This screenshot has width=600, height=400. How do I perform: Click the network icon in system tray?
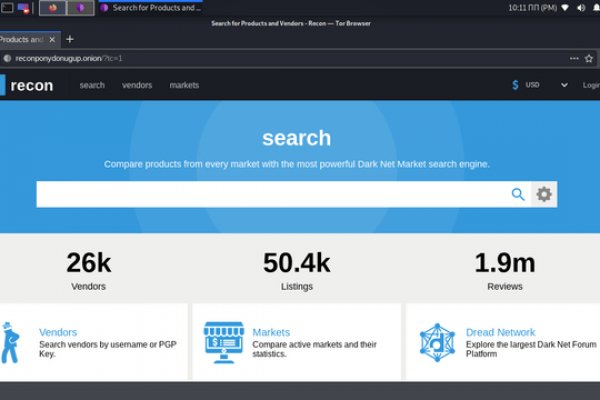pos(565,7)
